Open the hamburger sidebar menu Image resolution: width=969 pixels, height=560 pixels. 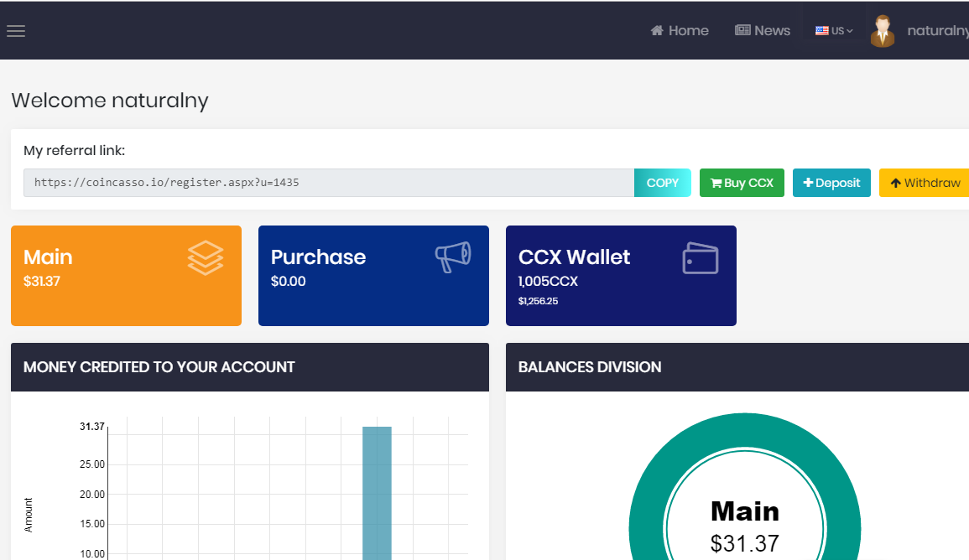pos(16,31)
